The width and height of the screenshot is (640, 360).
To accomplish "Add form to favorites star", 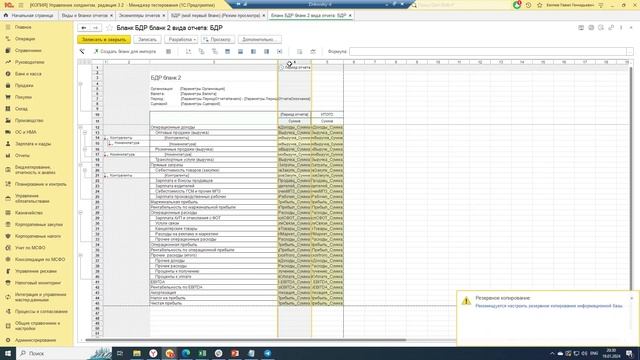I will pyautogui.click(x=109, y=28).
